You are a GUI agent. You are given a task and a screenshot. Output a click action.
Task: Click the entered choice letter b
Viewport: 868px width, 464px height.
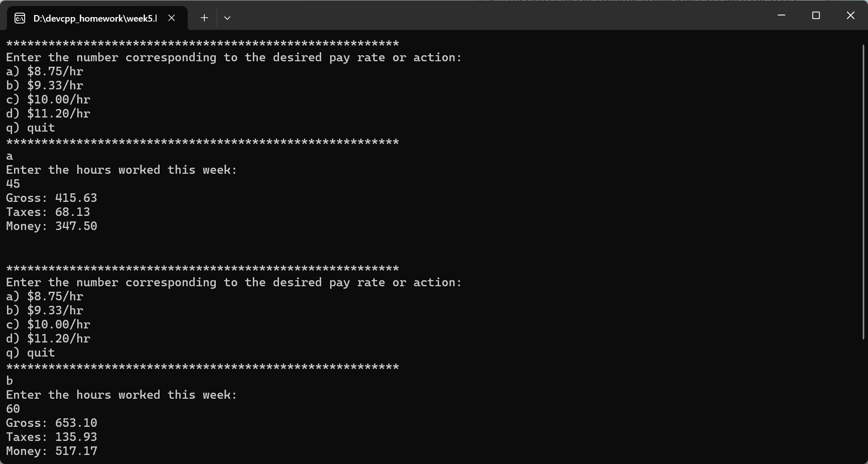[x=10, y=381]
